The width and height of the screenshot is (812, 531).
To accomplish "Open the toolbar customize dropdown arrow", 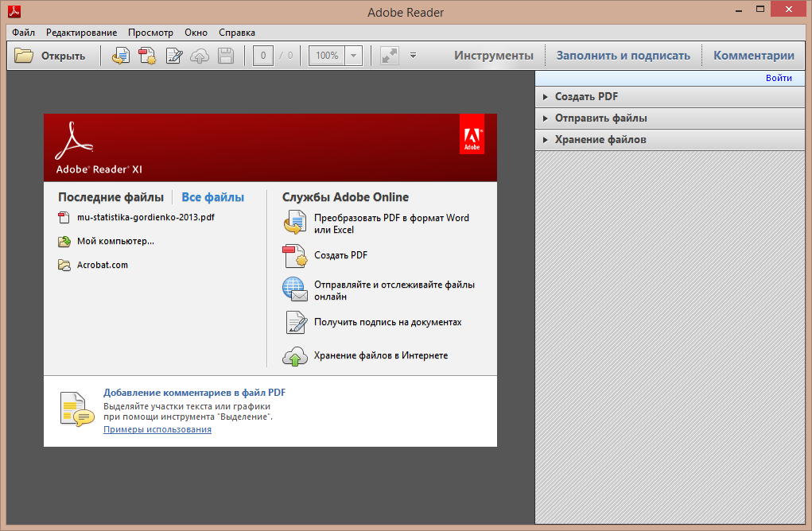I will [414, 56].
